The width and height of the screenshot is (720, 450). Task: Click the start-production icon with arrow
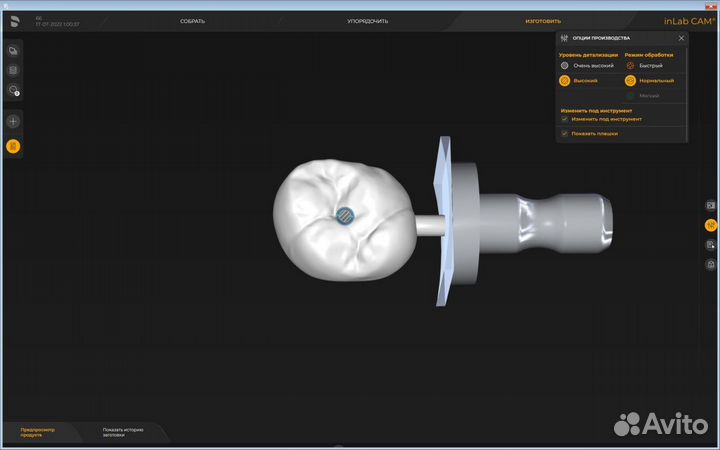(x=711, y=245)
